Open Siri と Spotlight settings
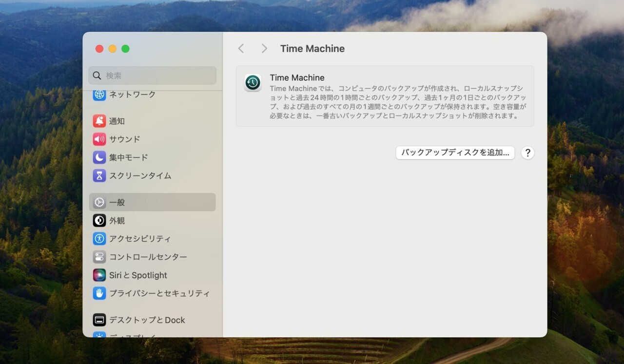 pos(152,275)
